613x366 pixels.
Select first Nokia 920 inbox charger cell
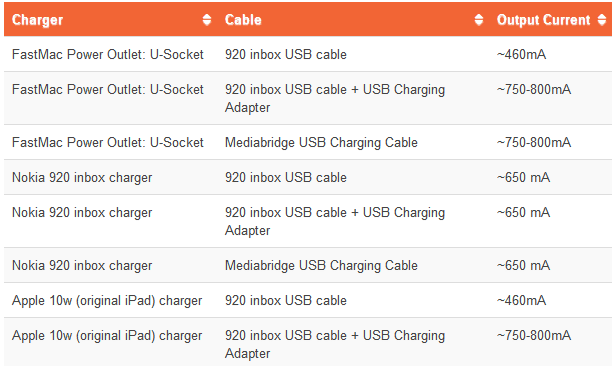[x=82, y=178]
